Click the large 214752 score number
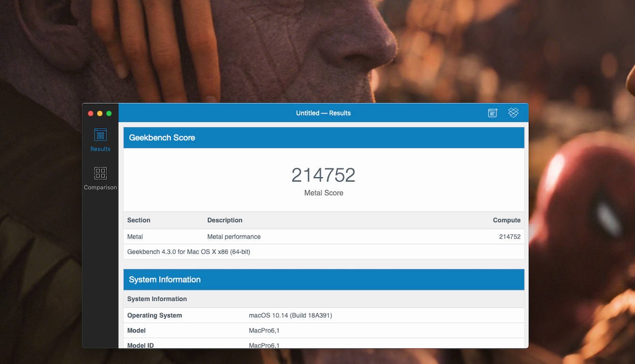635x364 pixels. click(x=323, y=175)
